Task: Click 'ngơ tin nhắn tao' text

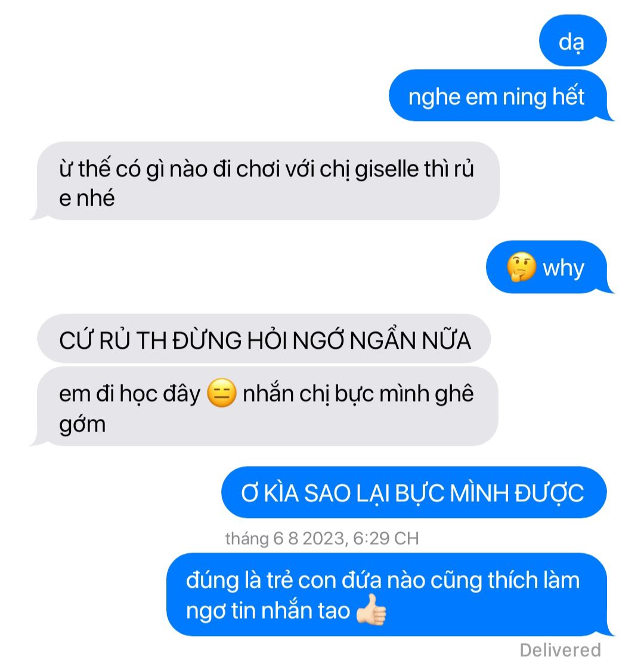Action: click(268, 610)
